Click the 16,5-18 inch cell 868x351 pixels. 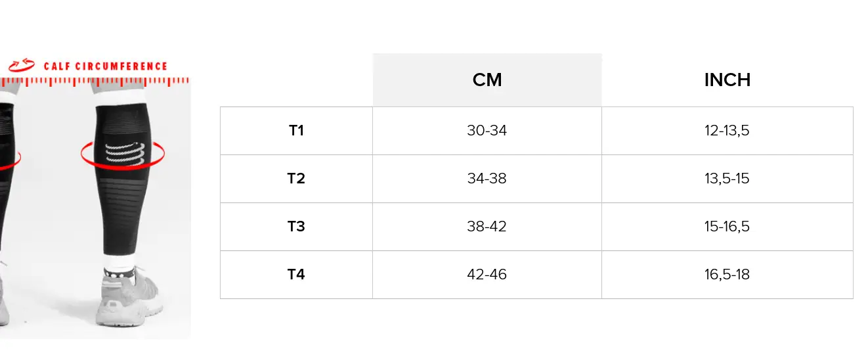[727, 275]
